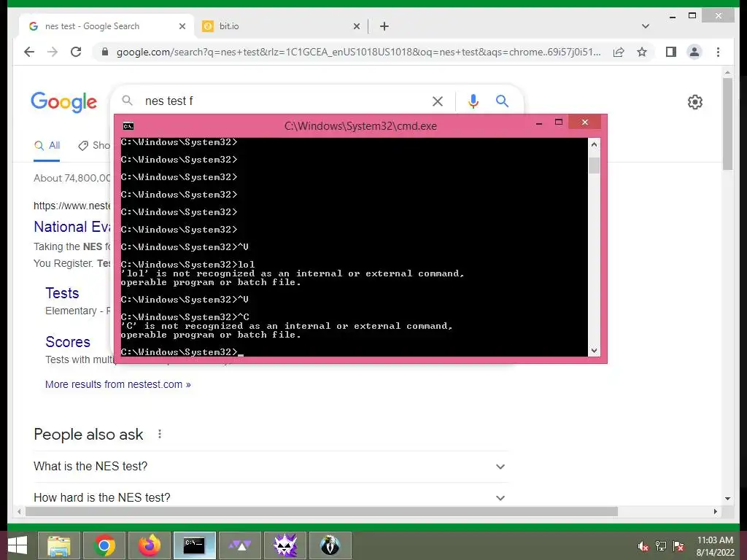Click the People also ask heading

[x=88, y=434]
